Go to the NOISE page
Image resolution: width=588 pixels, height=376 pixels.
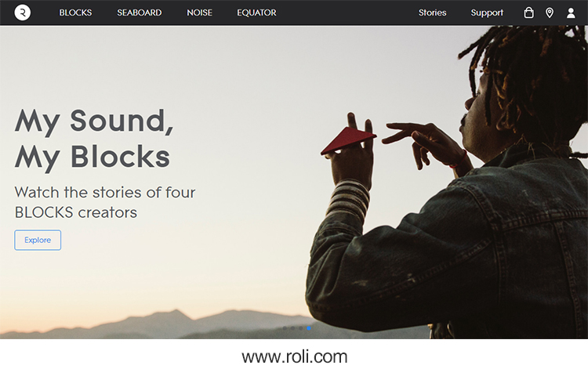(199, 13)
